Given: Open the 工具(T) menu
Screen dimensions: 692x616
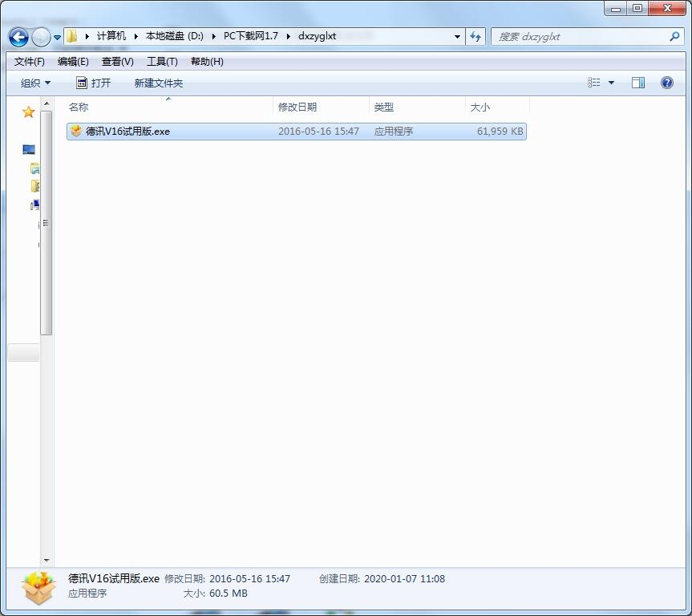Looking at the screenshot, I should (x=162, y=62).
